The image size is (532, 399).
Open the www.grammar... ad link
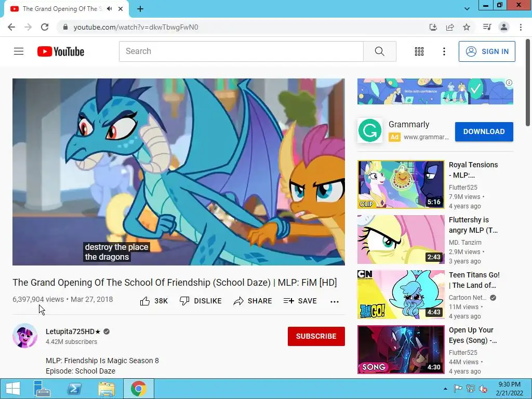pos(426,137)
